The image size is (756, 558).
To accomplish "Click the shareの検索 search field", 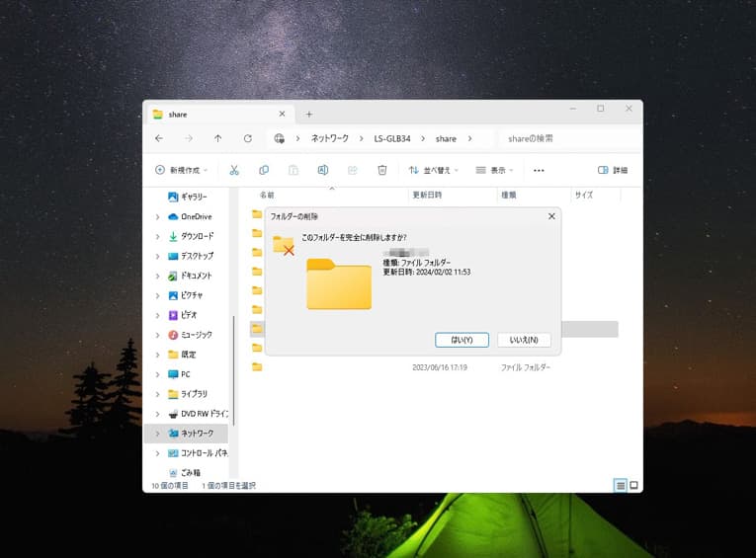I will (568, 138).
